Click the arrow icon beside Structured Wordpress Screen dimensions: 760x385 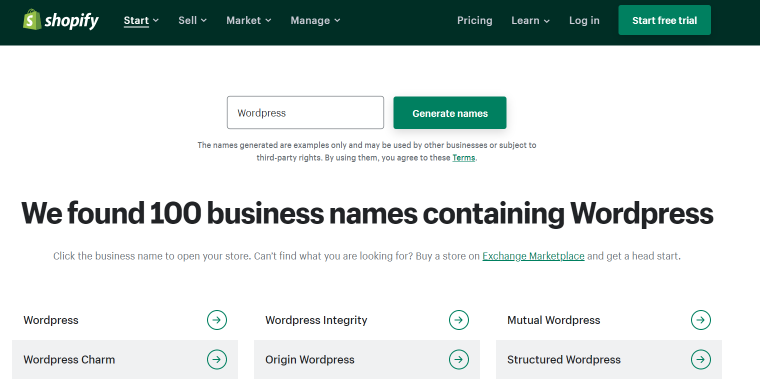pyautogui.click(x=700, y=359)
